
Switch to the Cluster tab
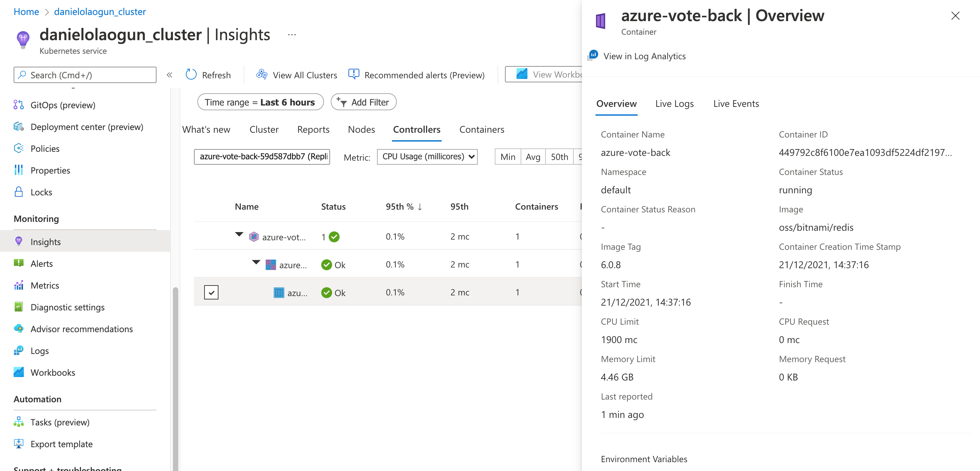pyautogui.click(x=264, y=129)
